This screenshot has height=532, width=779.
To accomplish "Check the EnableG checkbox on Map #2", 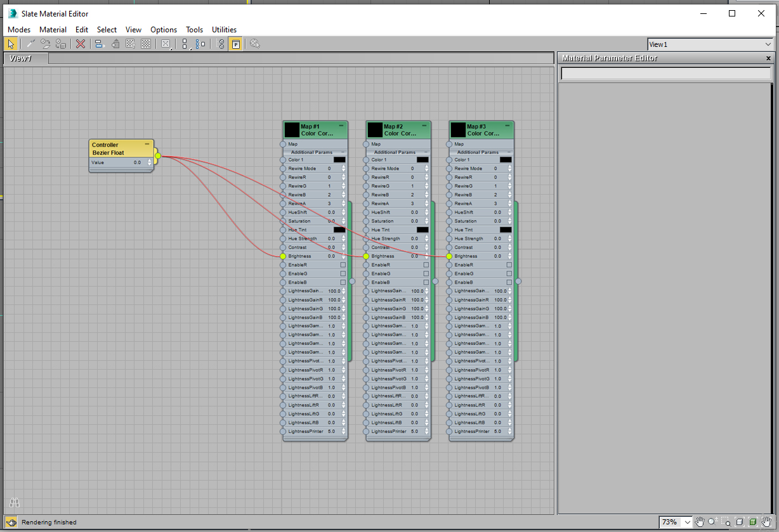I will [x=426, y=274].
